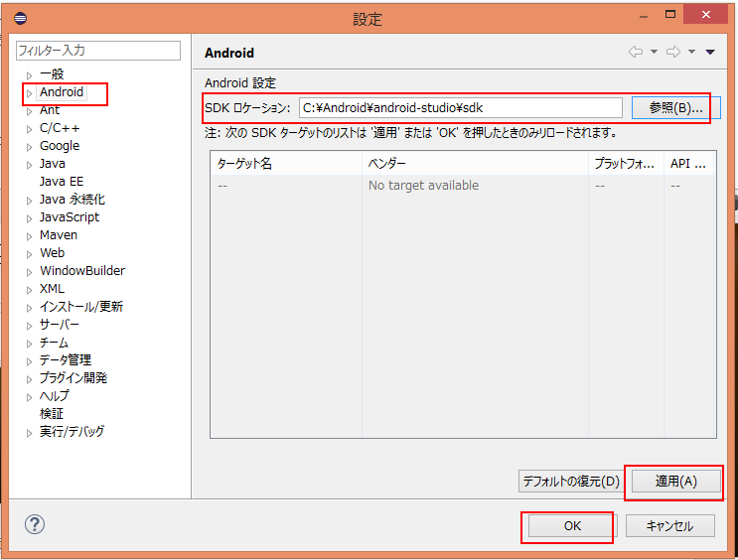The image size is (738, 560).
Task: Click the No target available row
Action: tap(463, 186)
